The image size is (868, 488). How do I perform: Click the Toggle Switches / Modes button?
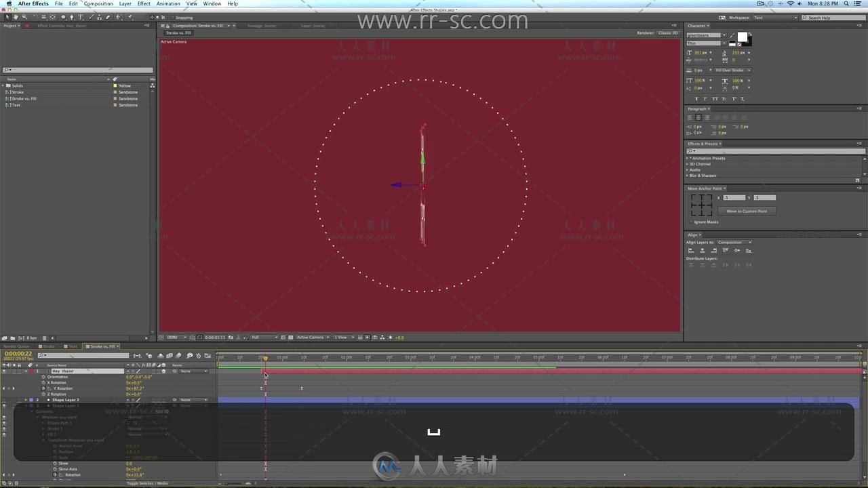pyautogui.click(x=147, y=483)
